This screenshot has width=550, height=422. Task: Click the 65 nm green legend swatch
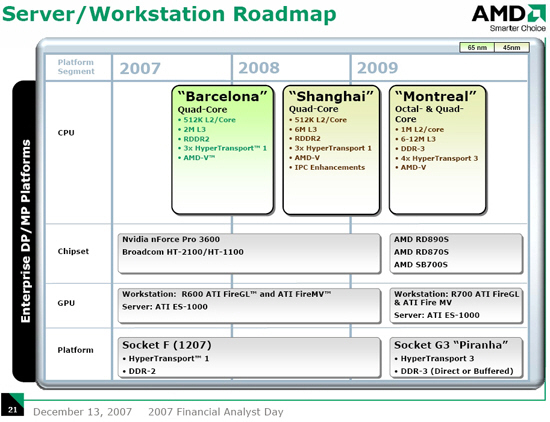tap(477, 47)
